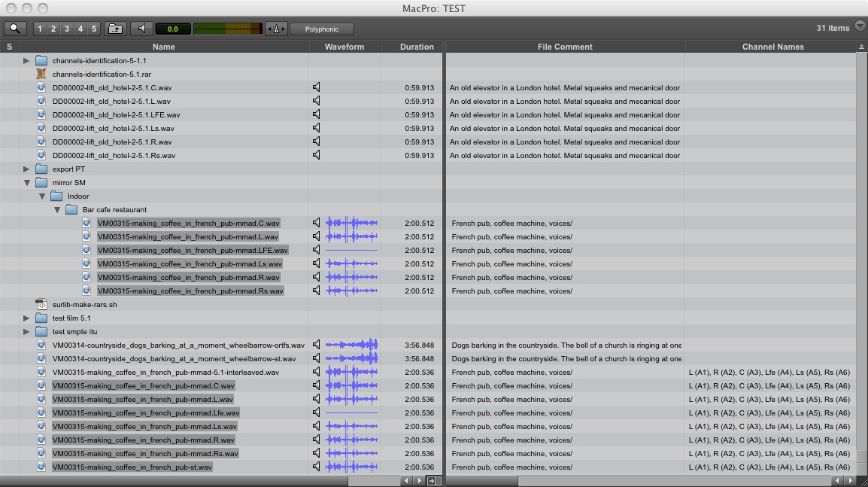Select the surlib-make-rars.sh file

click(x=84, y=305)
